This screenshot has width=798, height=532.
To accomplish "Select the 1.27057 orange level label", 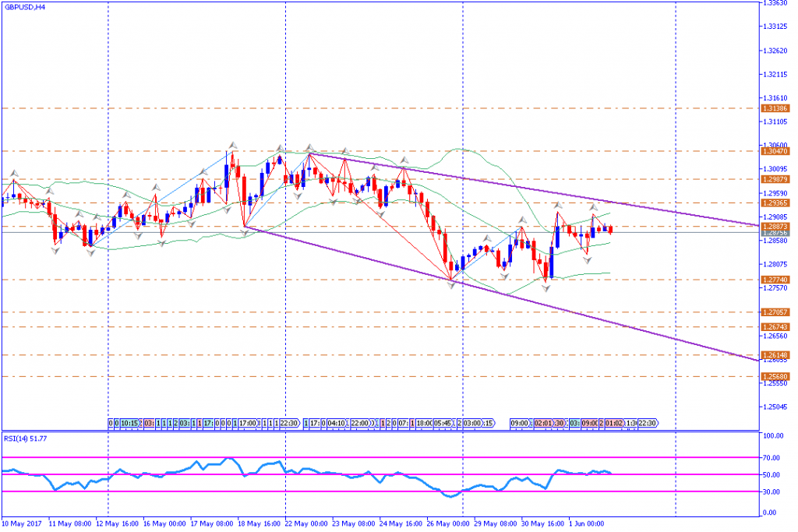I will click(x=774, y=312).
